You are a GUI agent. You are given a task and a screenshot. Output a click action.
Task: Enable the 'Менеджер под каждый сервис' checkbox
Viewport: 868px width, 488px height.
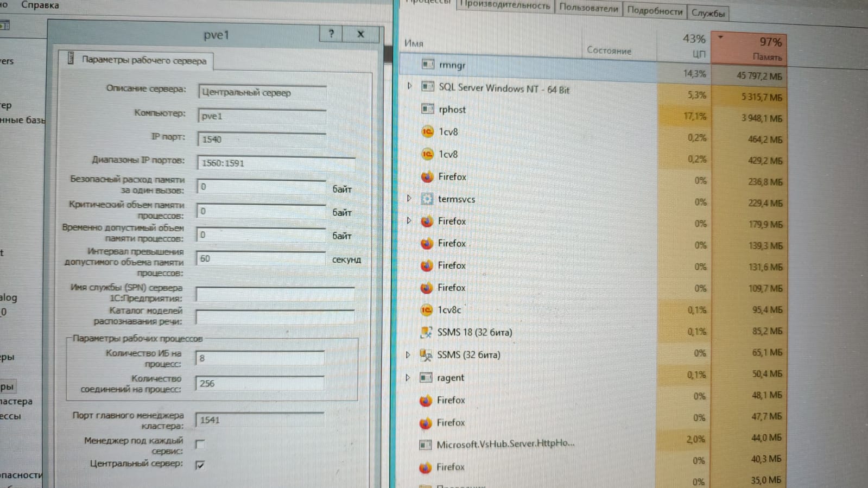(200, 445)
